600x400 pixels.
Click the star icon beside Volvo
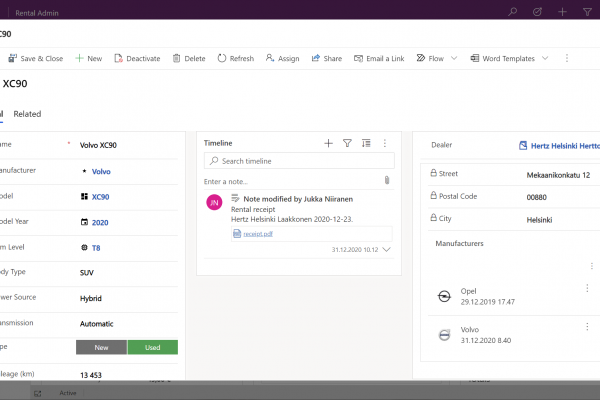84,171
